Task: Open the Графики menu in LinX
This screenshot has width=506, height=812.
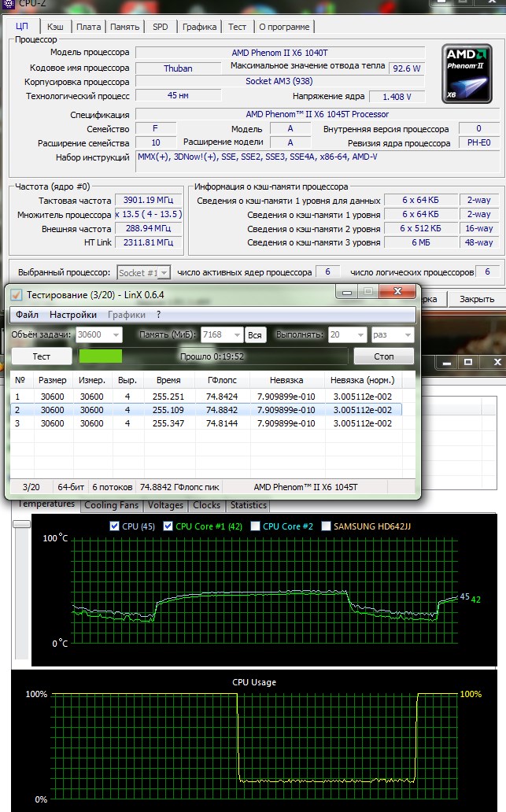Action: click(x=127, y=315)
